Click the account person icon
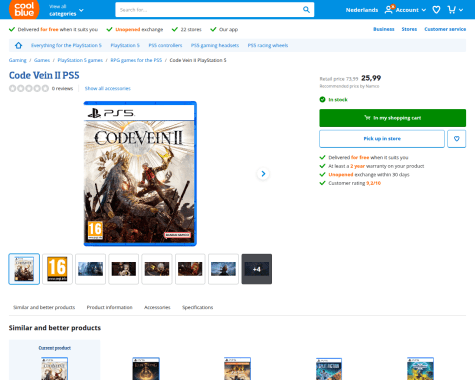This screenshot has width=475, height=380. [x=389, y=10]
